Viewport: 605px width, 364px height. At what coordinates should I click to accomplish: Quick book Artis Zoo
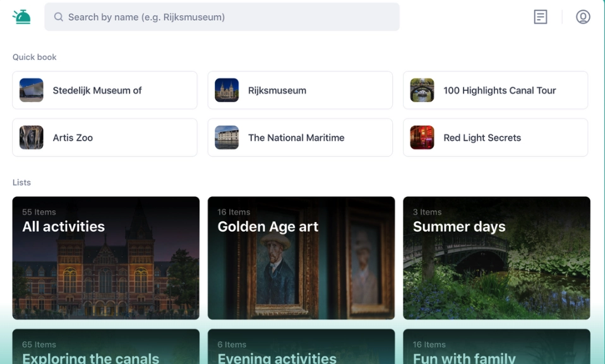(x=105, y=138)
